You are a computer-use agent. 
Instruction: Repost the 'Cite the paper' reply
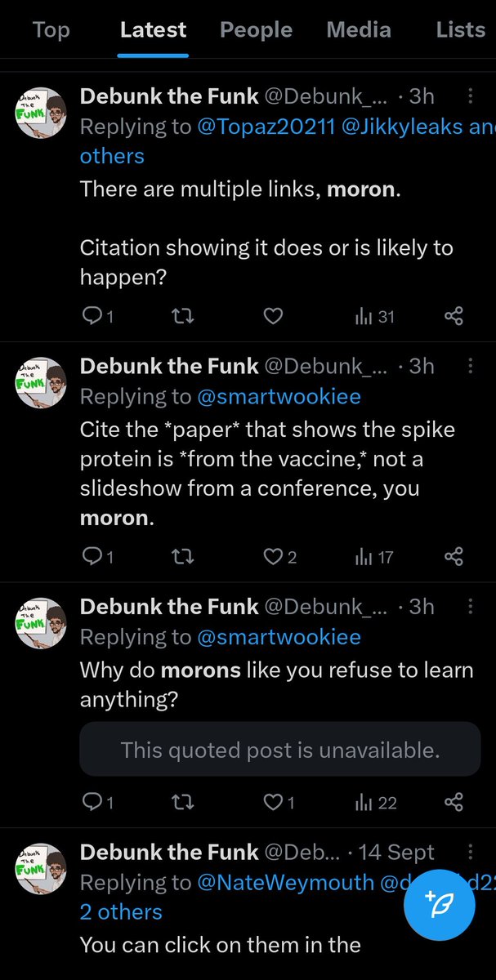point(185,557)
